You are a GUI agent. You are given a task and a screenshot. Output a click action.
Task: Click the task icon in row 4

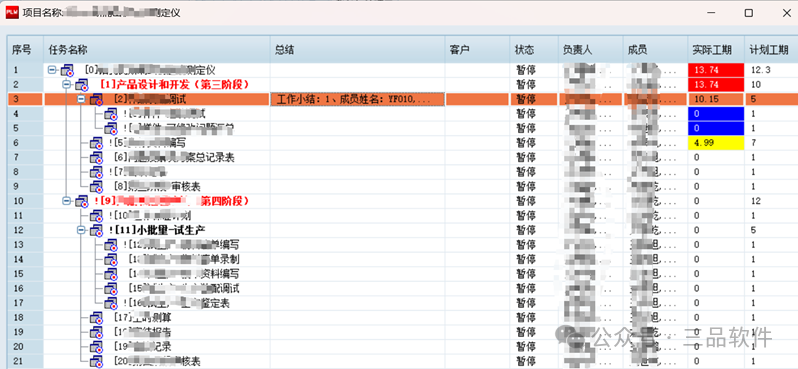[110, 114]
